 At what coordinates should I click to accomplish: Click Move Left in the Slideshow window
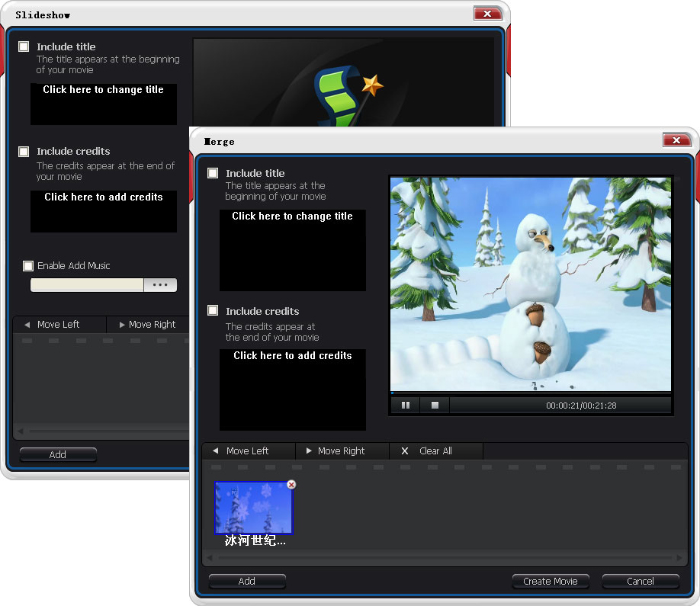click(x=59, y=325)
